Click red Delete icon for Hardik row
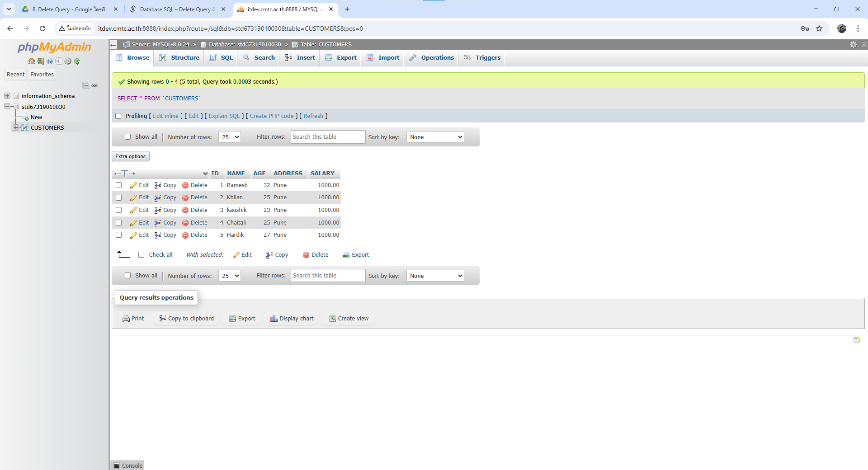Screen dimensions: 868x470 [x=185, y=235]
